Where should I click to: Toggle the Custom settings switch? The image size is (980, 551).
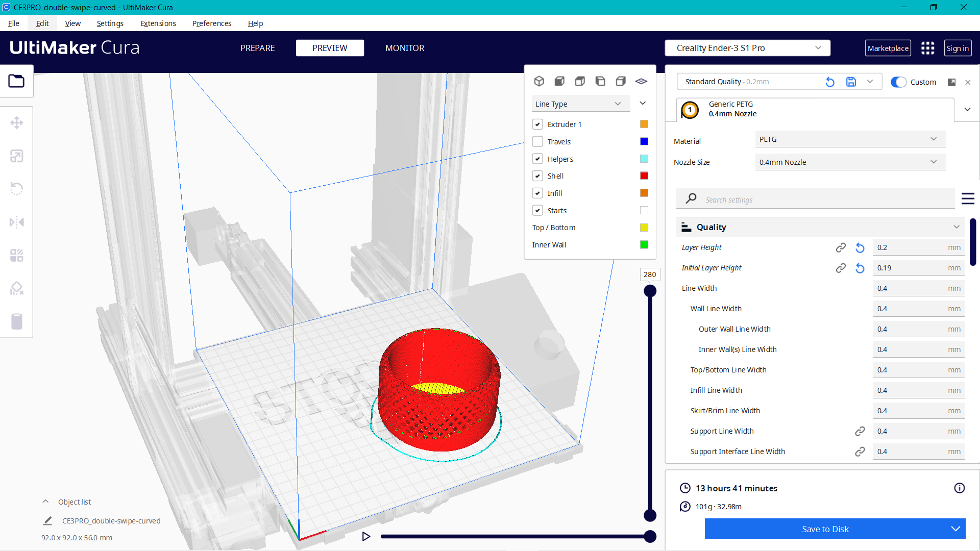point(898,82)
